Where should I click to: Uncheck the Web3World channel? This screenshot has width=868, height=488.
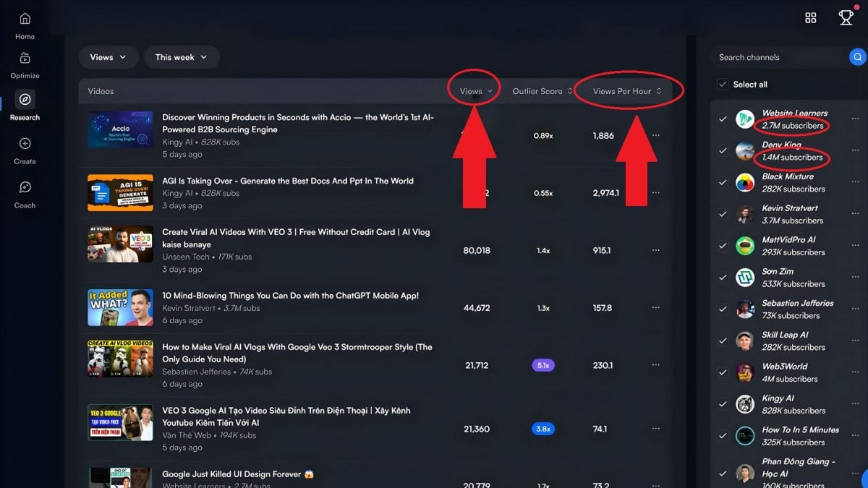coord(723,371)
